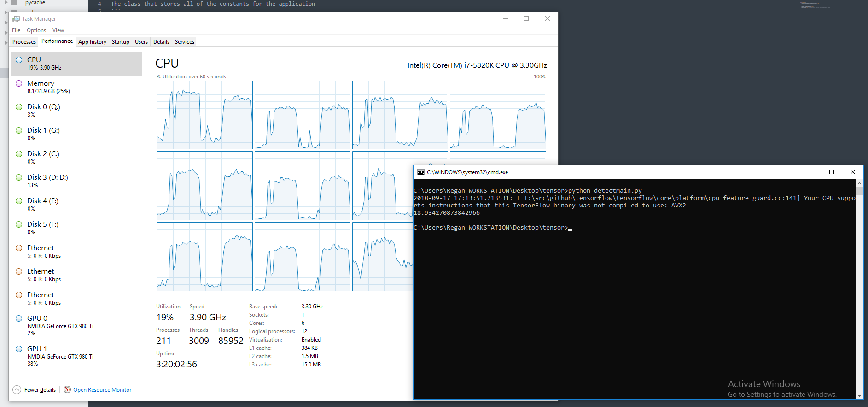Open Disk 0 (Q:) performance entry
The width and height of the screenshot is (868, 407).
[76, 111]
